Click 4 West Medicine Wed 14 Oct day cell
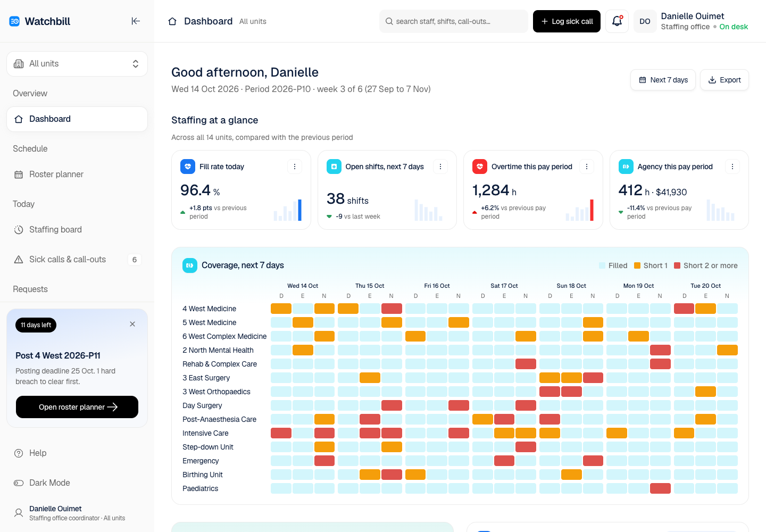This screenshot has height=532, width=766. coord(281,309)
